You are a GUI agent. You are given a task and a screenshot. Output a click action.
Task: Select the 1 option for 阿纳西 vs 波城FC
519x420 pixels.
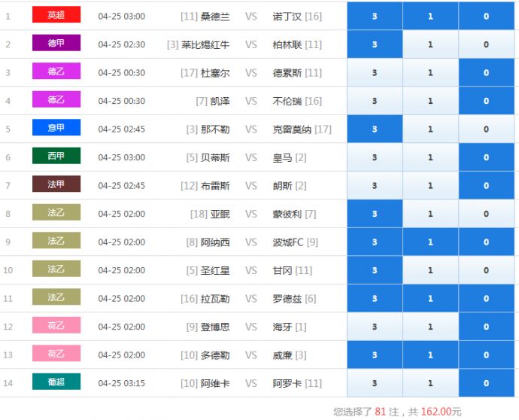tap(430, 242)
